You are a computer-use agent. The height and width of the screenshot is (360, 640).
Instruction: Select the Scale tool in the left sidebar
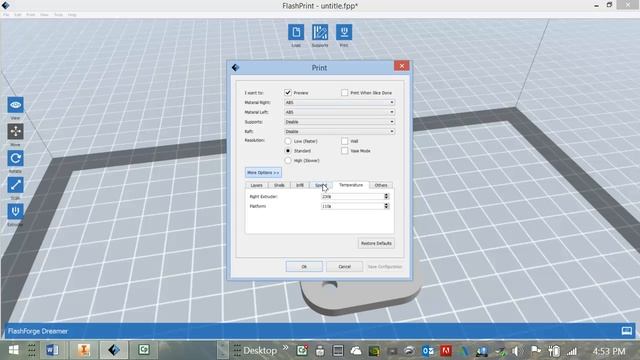pyautogui.click(x=16, y=185)
